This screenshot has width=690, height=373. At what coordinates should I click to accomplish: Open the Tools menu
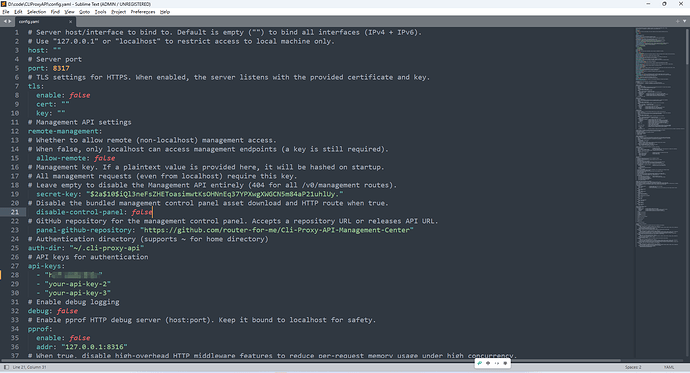(100, 12)
